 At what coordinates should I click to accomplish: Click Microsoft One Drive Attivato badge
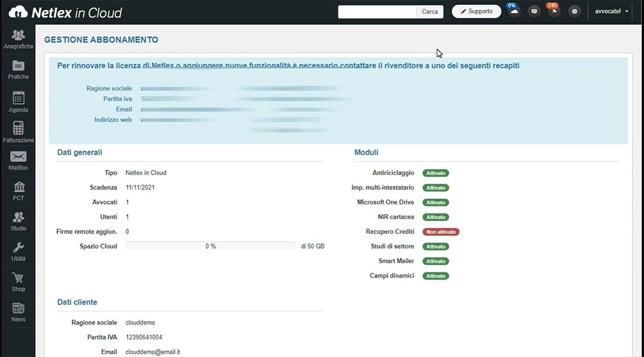click(436, 202)
